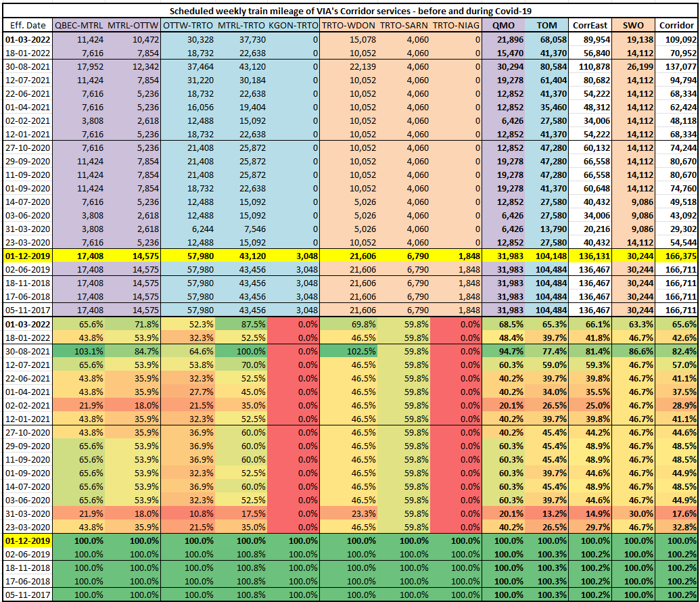Select the KGON-TRTO column header
The image size is (700, 602).
293,25
